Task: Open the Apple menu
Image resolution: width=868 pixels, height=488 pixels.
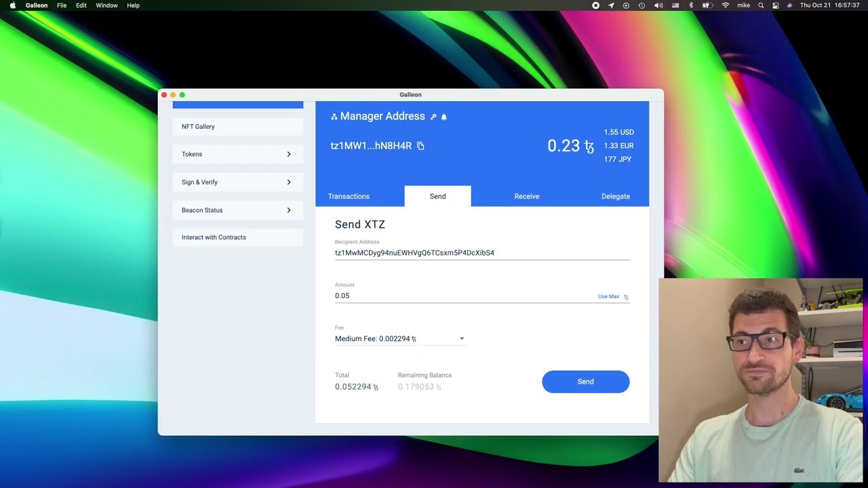Action: [13, 5]
